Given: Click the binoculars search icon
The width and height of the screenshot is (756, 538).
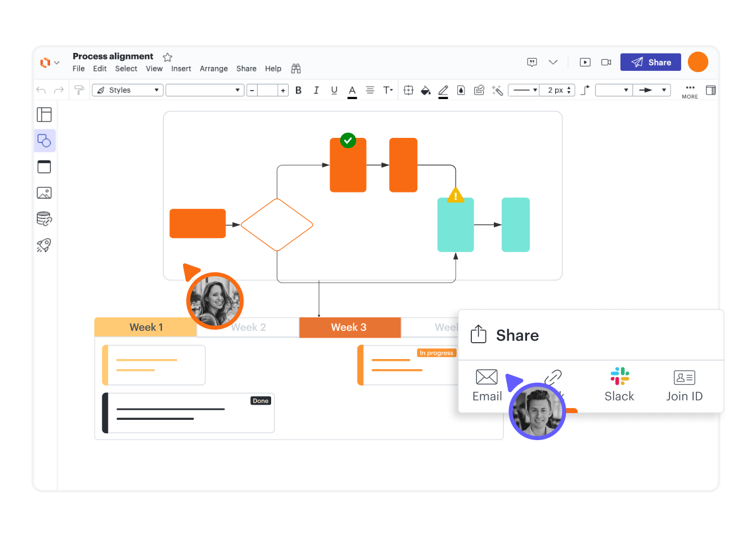Looking at the screenshot, I should click(296, 69).
